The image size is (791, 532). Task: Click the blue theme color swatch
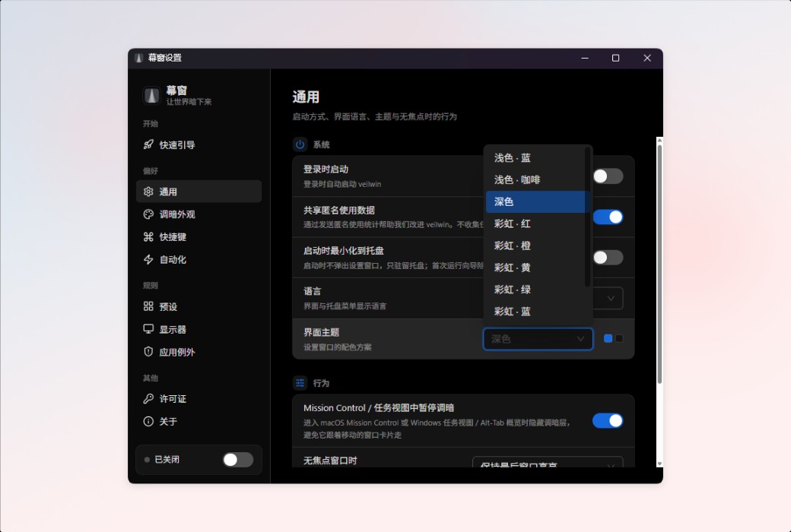point(608,338)
